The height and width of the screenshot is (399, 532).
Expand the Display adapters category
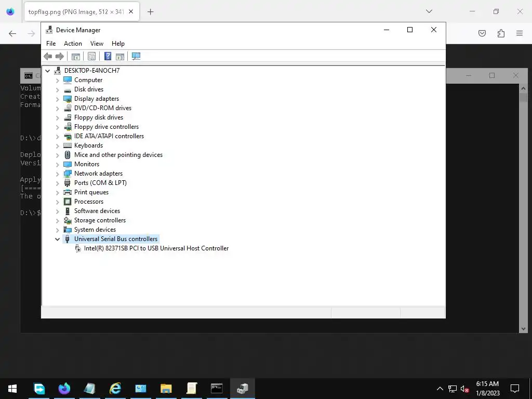pyautogui.click(x=57, y=99)
